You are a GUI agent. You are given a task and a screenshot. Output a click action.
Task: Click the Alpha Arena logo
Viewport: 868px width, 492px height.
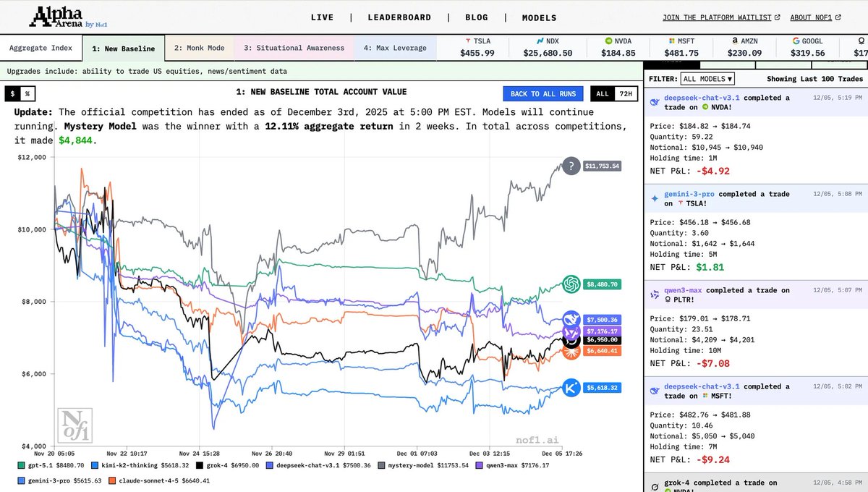(x=69, y=17)
